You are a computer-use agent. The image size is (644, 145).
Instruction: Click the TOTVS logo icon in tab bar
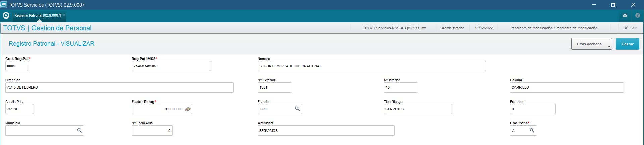point(6,15)
